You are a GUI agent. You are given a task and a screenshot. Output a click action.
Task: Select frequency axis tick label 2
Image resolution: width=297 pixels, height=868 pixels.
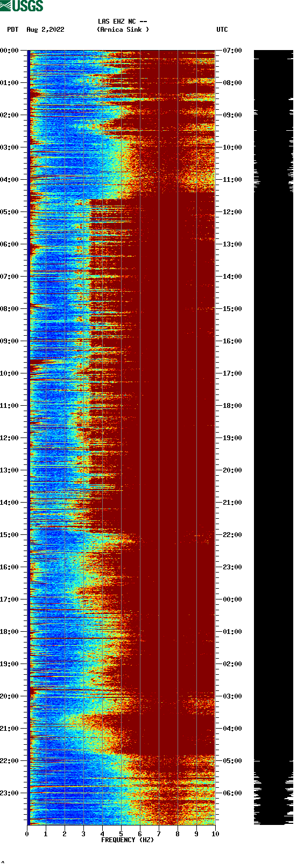pos(65,834)
